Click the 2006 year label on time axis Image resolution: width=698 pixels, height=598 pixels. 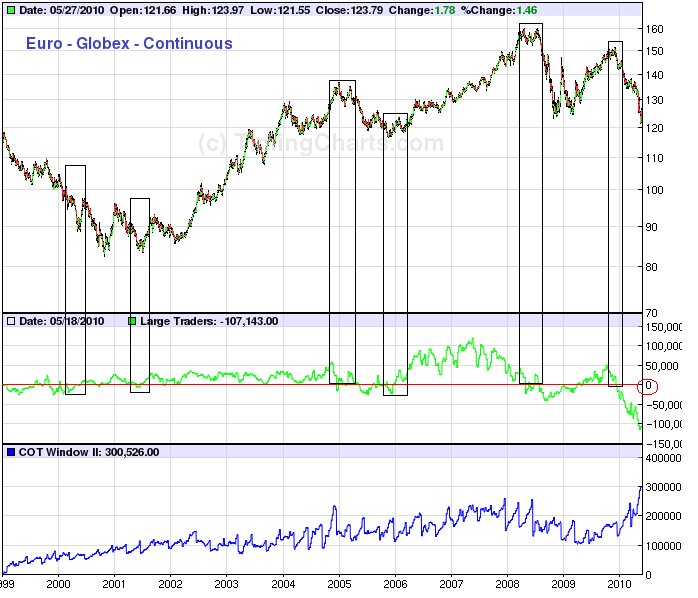coord(395,584)
